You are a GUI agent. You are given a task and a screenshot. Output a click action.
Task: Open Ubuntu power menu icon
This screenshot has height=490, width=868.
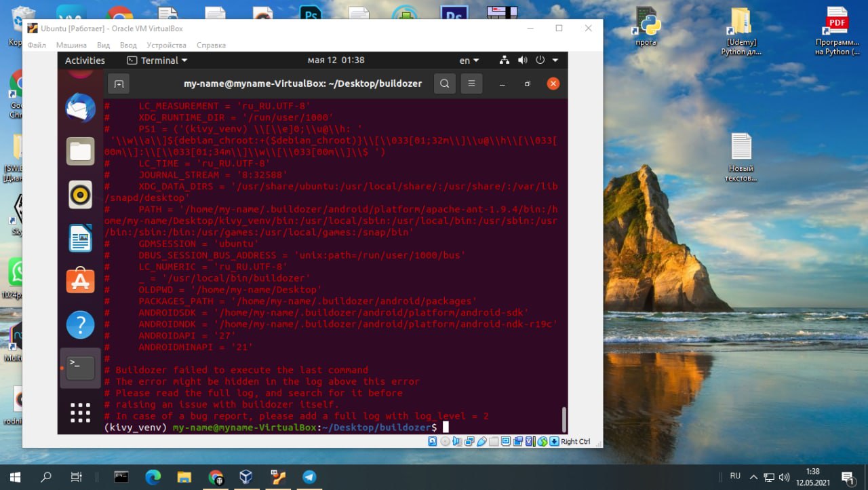point(540,60)
